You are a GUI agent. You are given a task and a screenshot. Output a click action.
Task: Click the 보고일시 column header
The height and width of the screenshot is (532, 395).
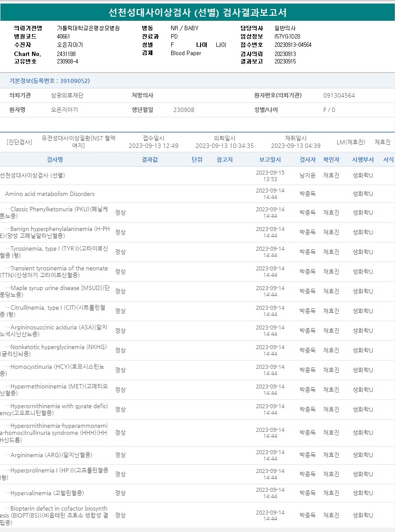pos(270,160)
